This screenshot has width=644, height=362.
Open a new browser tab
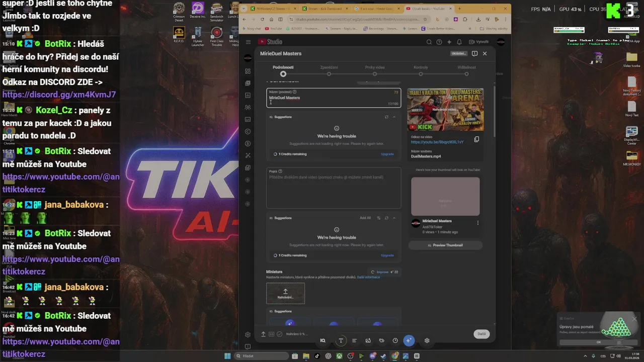click(x=459, y=9)
